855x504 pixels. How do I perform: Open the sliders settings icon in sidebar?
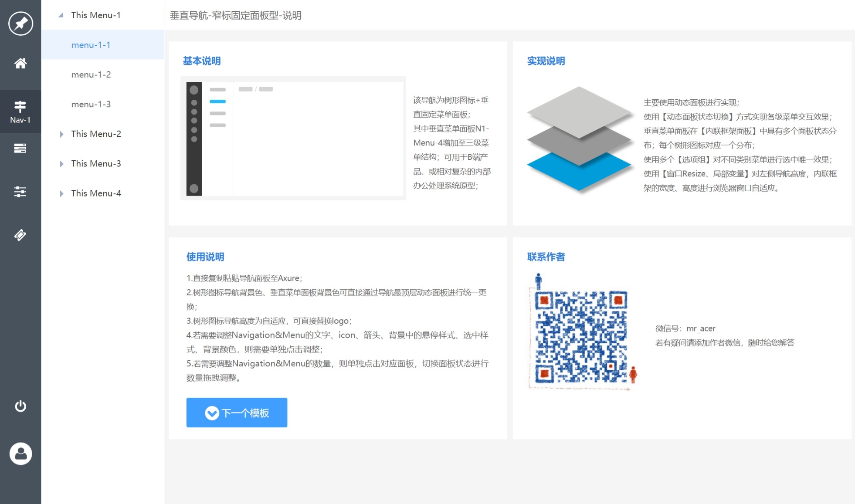coord(20,192)
